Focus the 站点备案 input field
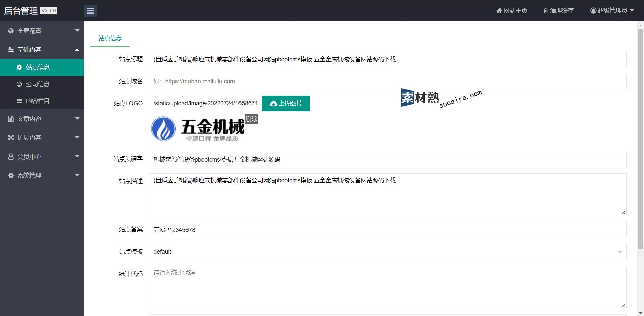The width and height of the screenshot is (644, 316). [387, 230]
